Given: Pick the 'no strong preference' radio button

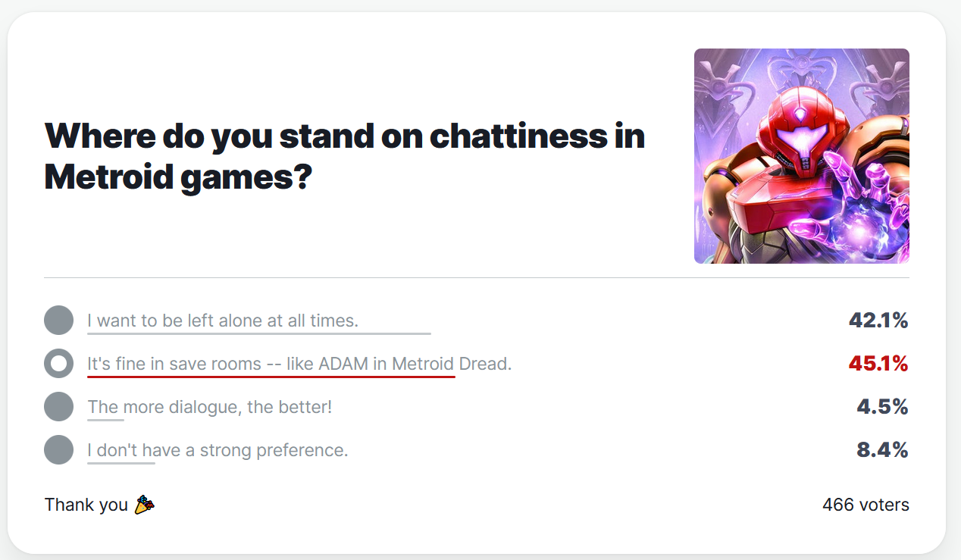Looking at the screenshot, I should click(58, 450).
